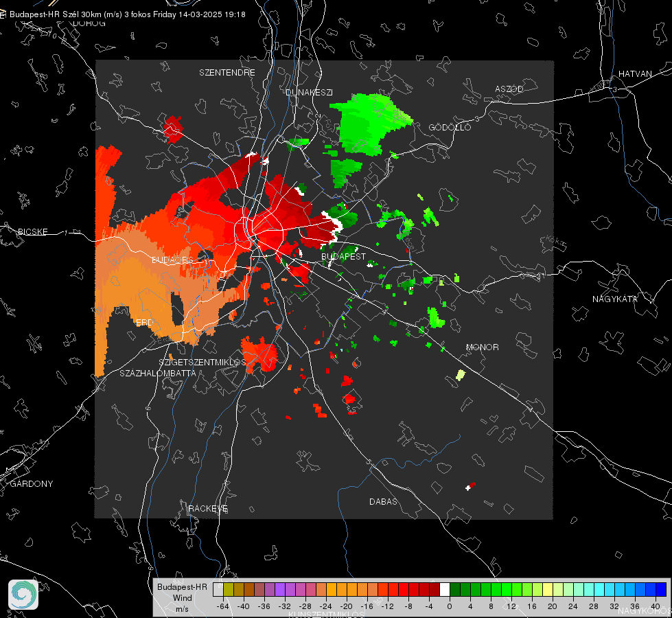
Task: Click the HATVAN town label
Action: click(x=635, y=74)
